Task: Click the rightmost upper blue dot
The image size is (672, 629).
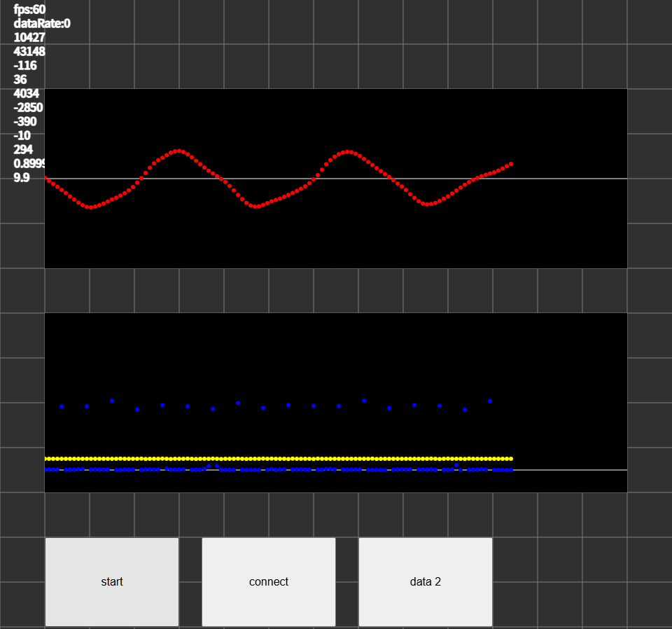Action: click(x=490, y=401)
